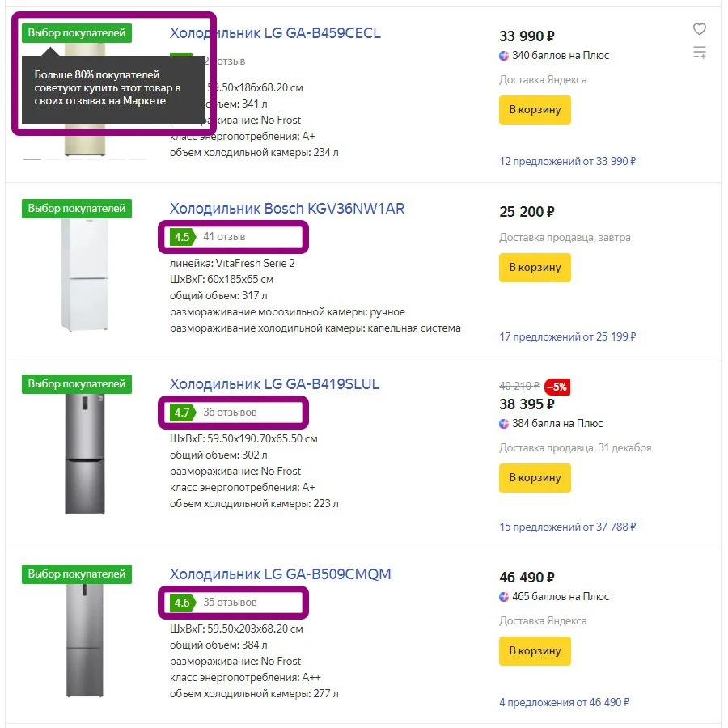The width and height of the screenshot is (728, 728).
Task: Click the Plus icon beside 340 баллов
Action: (505, 56)
